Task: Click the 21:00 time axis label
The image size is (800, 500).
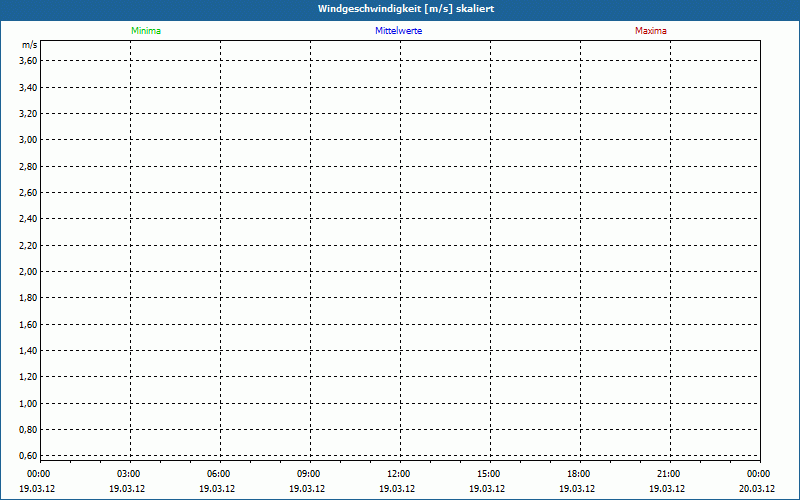Action: click(668, 474)
